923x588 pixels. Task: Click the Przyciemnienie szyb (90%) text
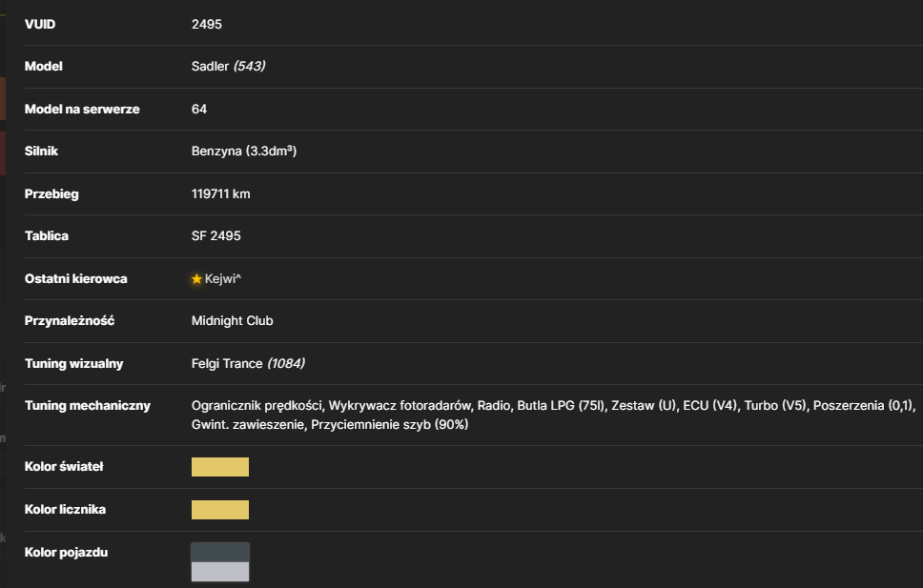[389, 424]
